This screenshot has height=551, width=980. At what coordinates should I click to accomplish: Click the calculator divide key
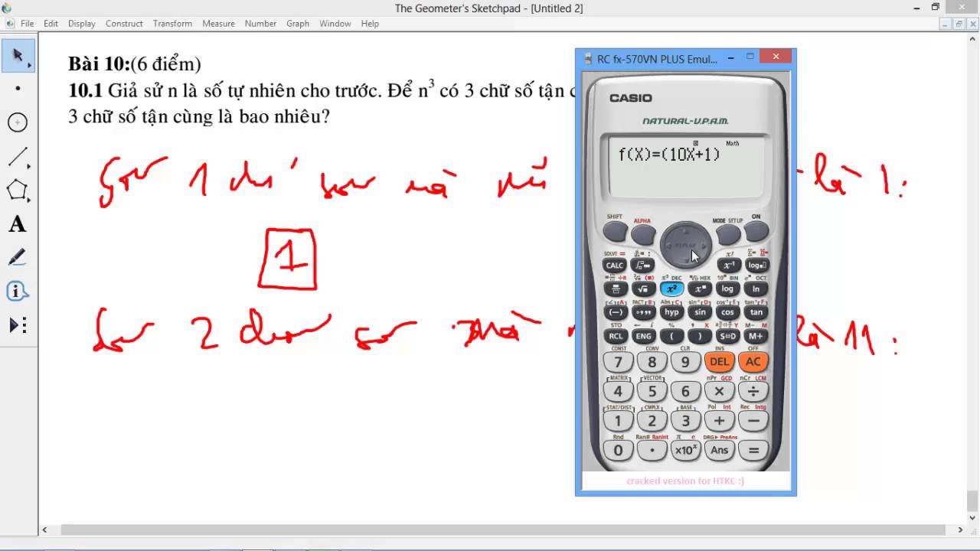click(x=753, y=392)
